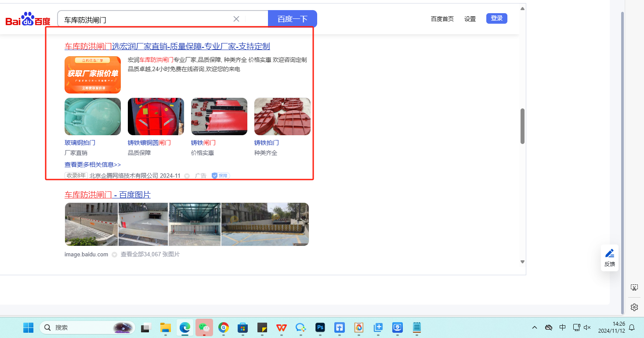Click the inner page scrollbar thumb
Image resolution: width=644 pixels, height=338 pixels.
pos(522,126)
